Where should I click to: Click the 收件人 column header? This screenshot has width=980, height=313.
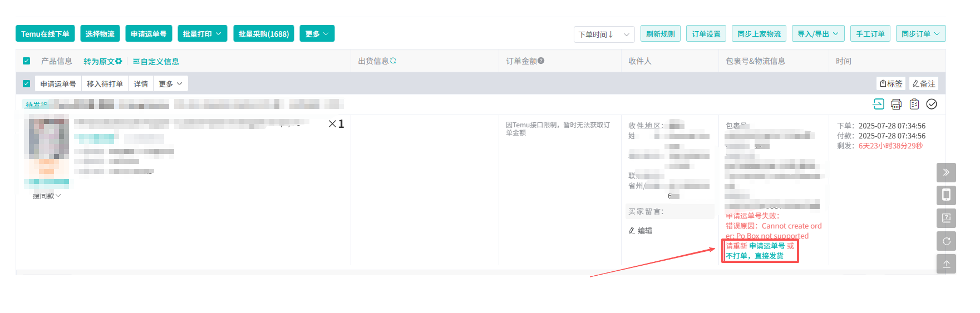(639, 61)
